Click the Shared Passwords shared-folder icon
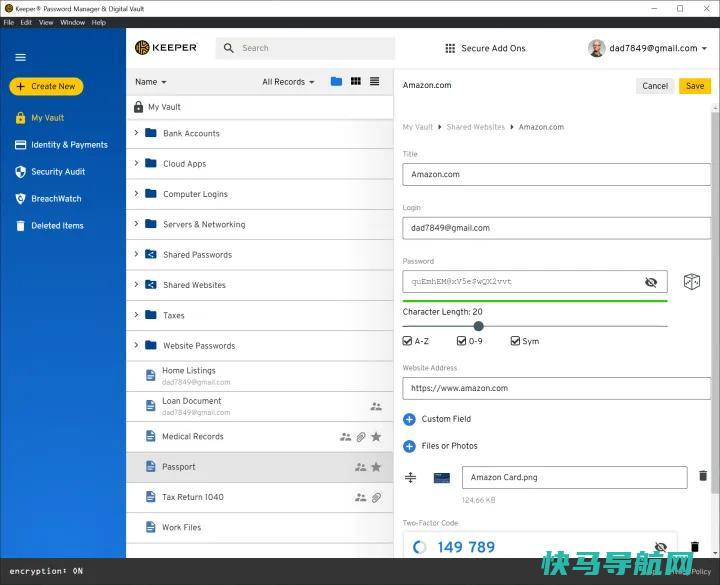 pyautogui.click(x=151, y=254)
